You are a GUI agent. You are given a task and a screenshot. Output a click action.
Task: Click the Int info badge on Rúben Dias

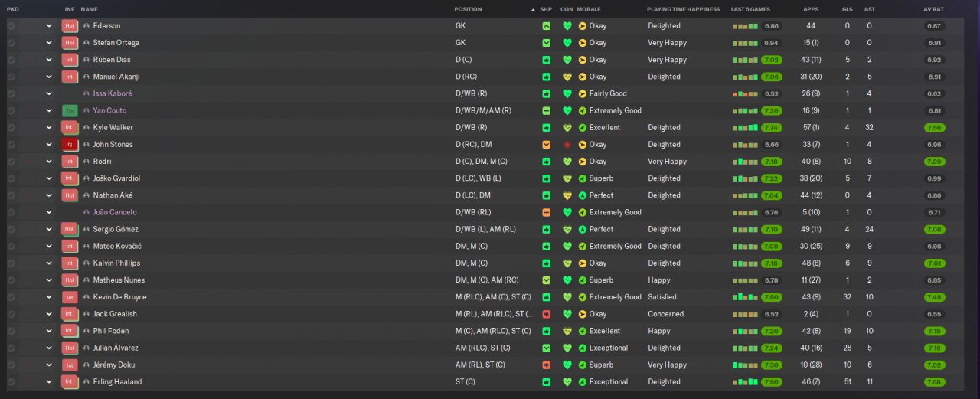coord(70,60)
